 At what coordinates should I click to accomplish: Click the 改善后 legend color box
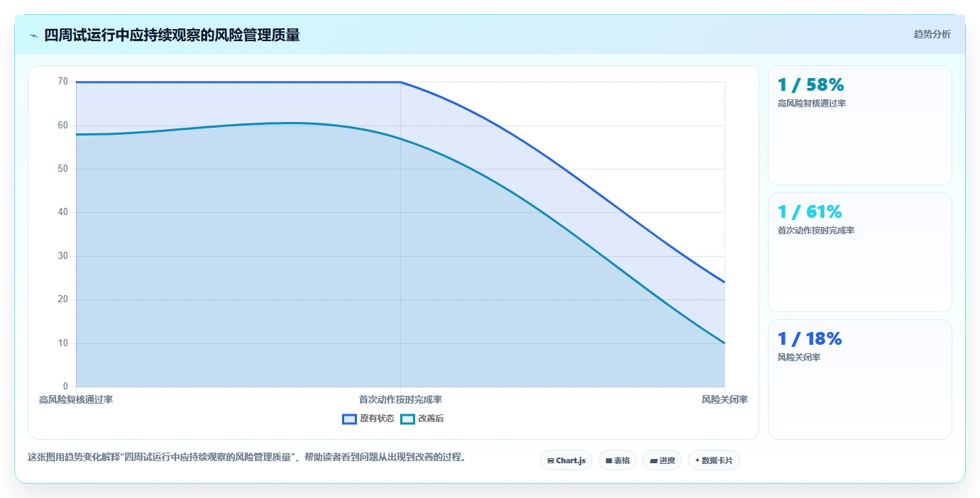tap(407, 419)
